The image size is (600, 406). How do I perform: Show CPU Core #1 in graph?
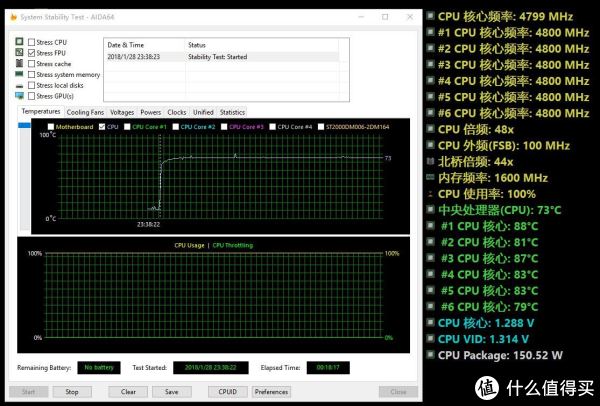point(127,127)
